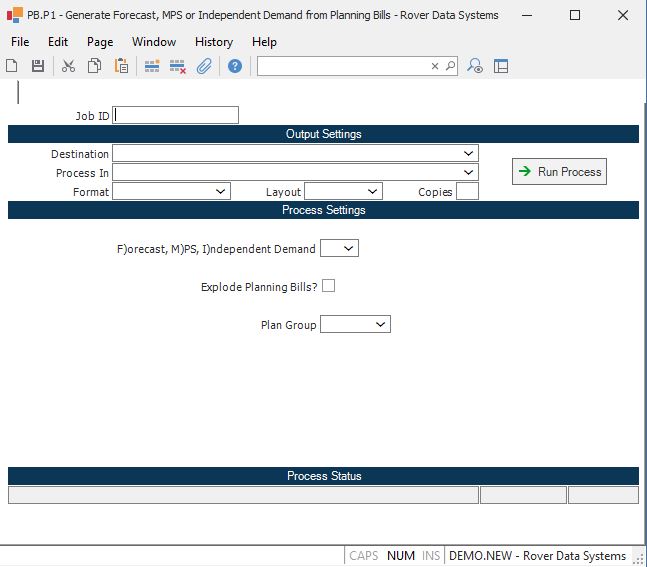Image resolution: width=647 pixels, height=567 pixels.
Task: Open the History menu
Action: click(x=213, y=42)
